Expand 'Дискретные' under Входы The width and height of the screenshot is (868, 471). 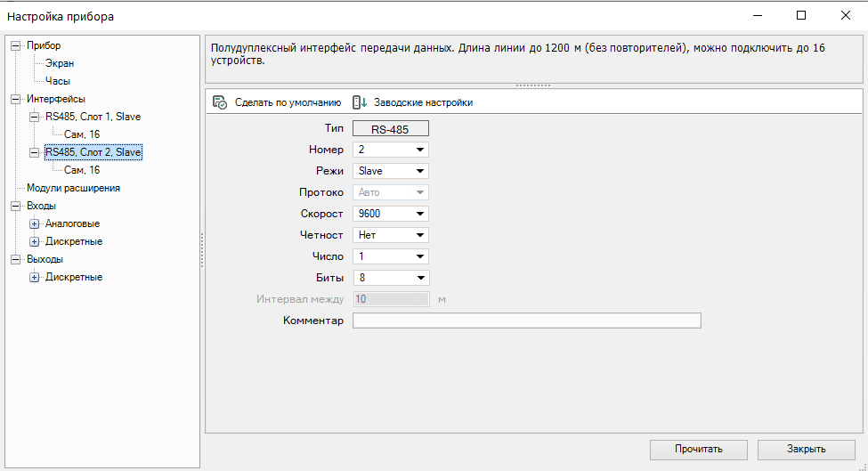point(35,242)
